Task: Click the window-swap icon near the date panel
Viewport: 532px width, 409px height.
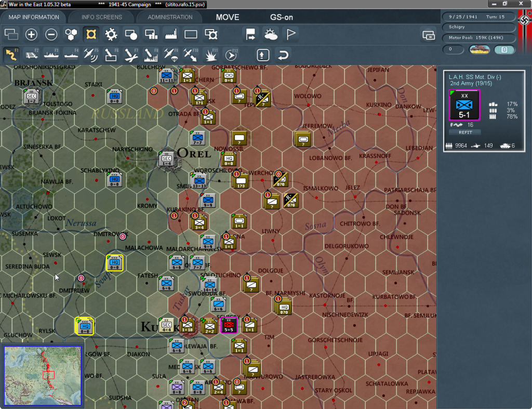Action: pyautogui.click(x=429, y=35)
